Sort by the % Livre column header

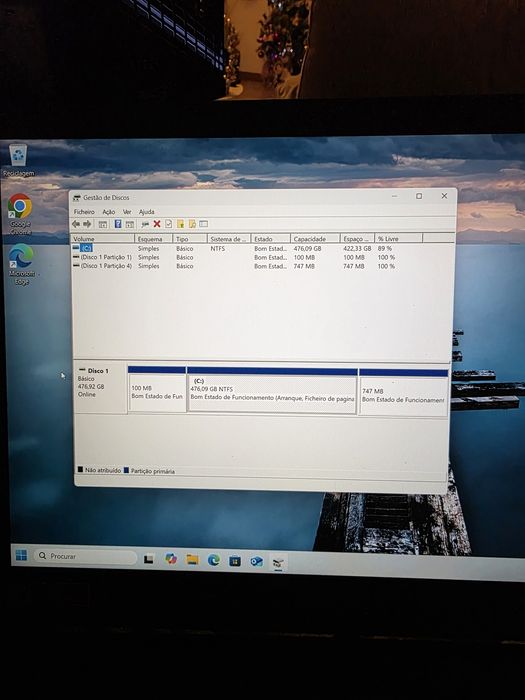click(398, 239)
